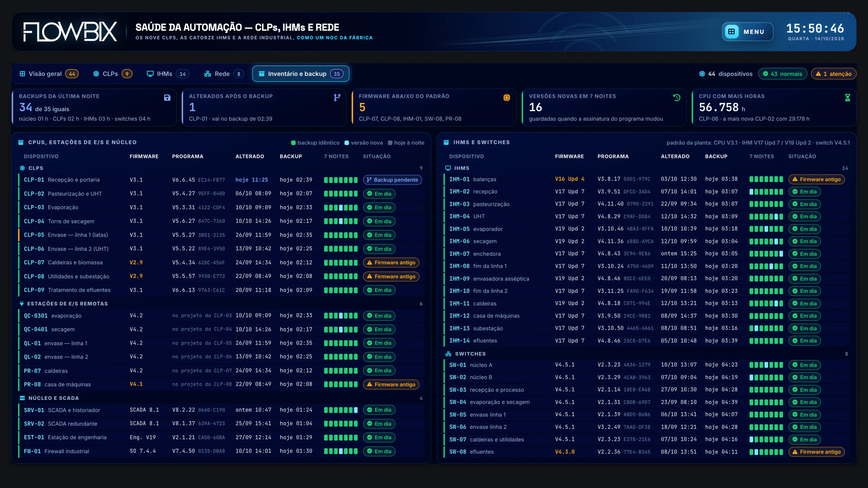Click the archive icon beside IHMs e Switches title

tap(446, 142)
